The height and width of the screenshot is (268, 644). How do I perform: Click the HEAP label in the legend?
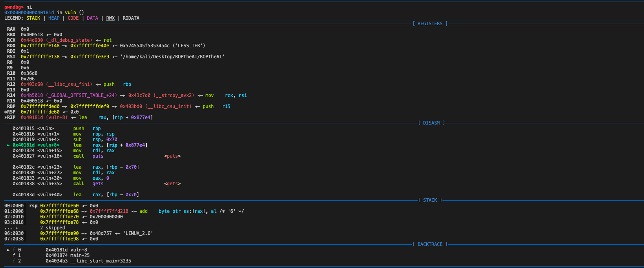click(54, 18)
